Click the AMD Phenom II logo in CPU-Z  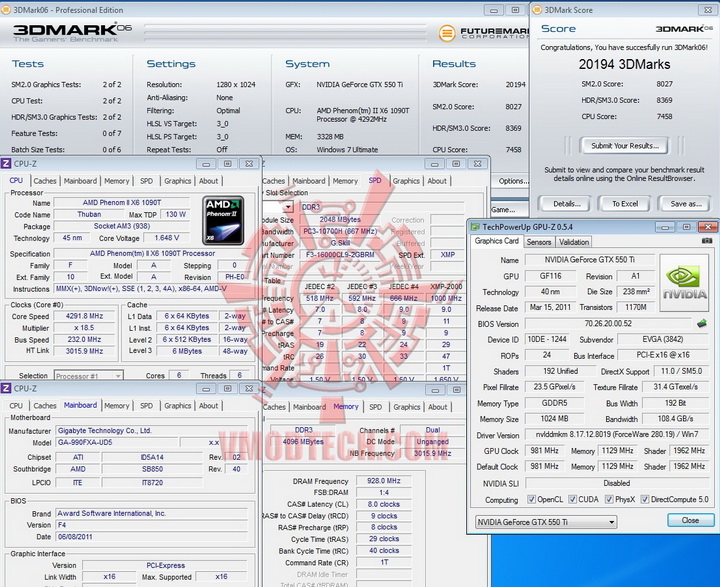coord(223,220)
